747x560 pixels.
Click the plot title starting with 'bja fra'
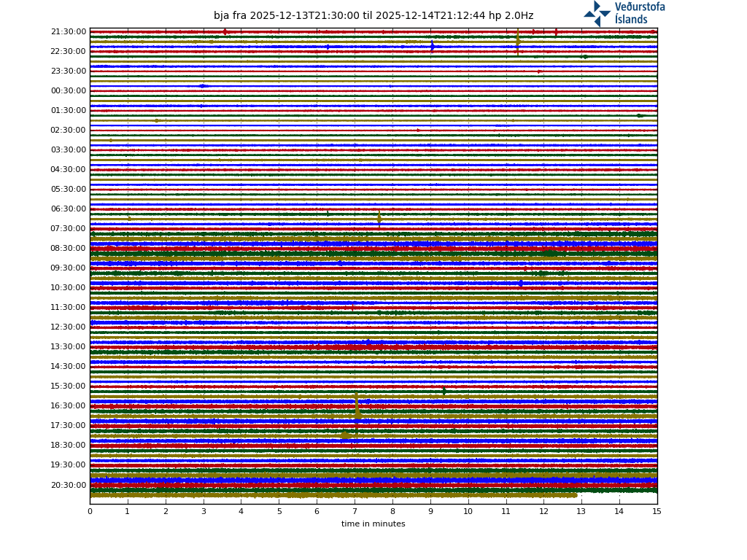[373, 15]
